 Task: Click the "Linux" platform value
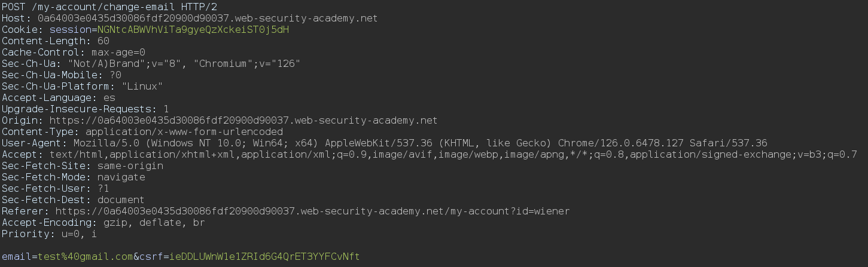point(142,86)
